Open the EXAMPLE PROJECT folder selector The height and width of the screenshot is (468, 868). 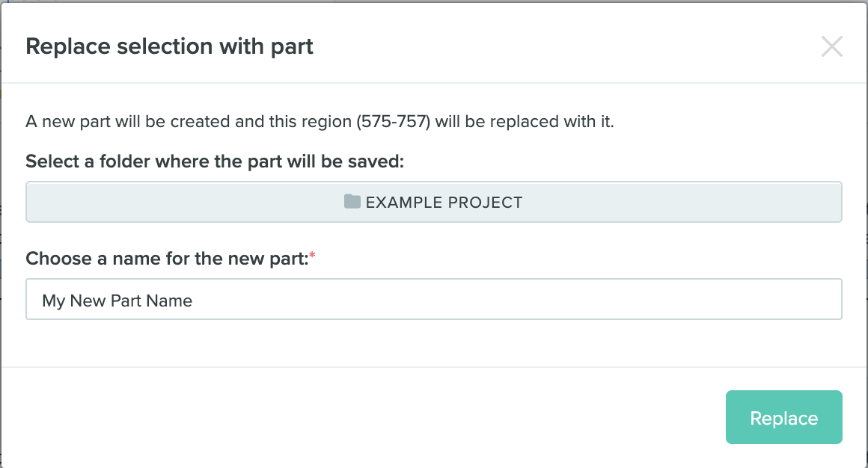pyautogui.click(x=434, y=202)
